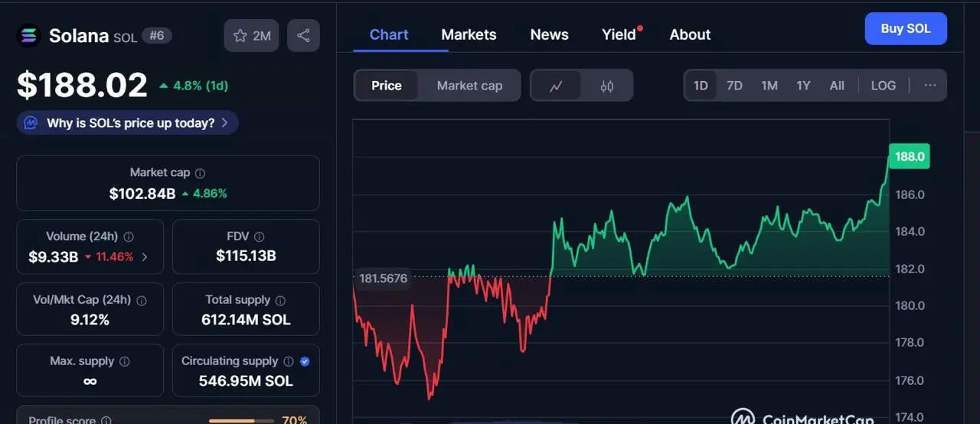Click the Buy SOL button

pos(906,28)
